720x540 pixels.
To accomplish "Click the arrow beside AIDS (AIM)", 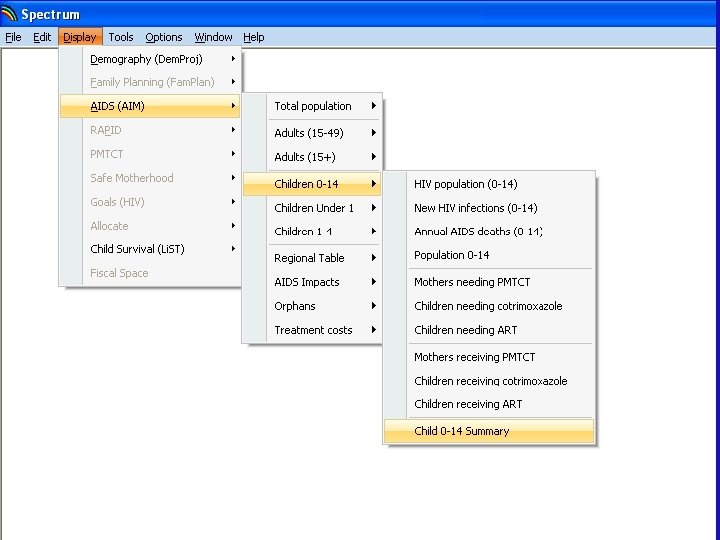I will point(233,106).
